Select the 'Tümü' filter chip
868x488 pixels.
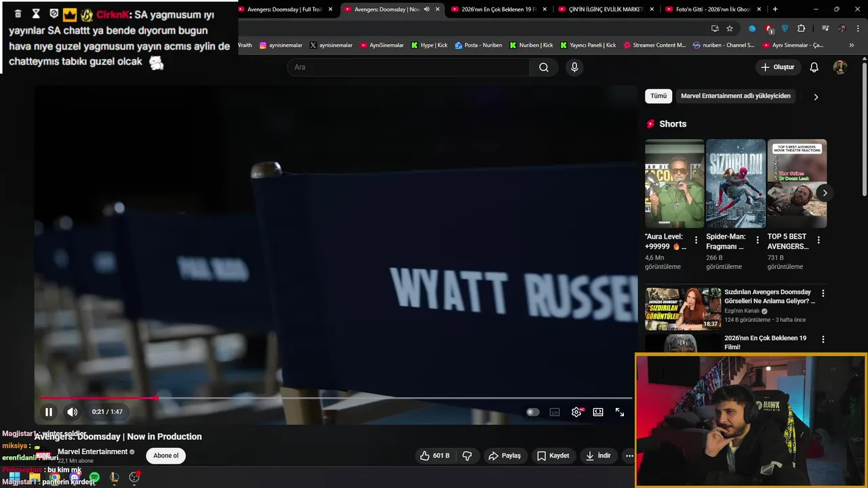pyautogui.click(x=658, y=96)
